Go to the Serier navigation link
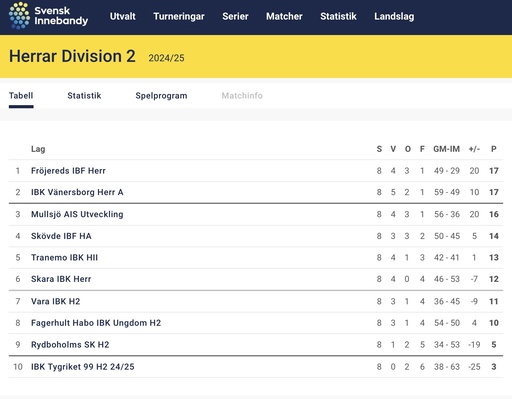Viewport: 512px width, 399px height. [x=235, y=16]
